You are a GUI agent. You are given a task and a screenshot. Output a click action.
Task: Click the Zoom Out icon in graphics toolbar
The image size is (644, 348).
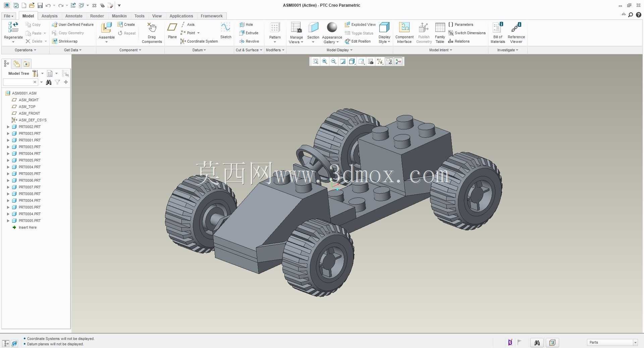click(333, 61)
